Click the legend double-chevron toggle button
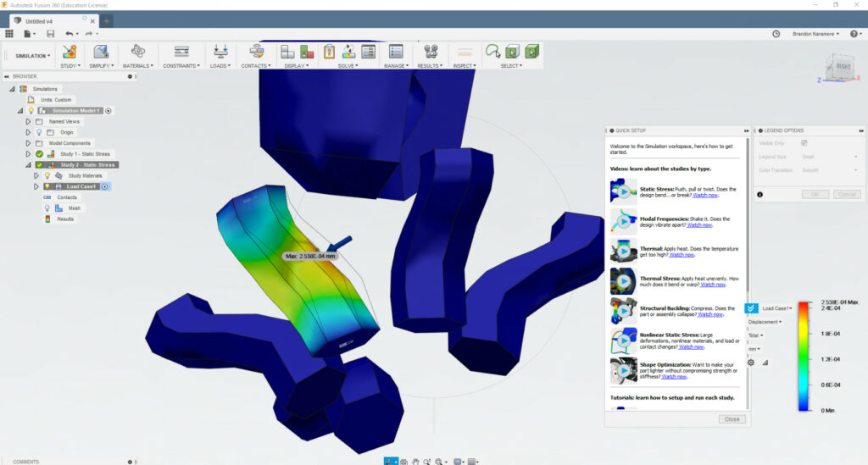Viewport: 868px width, 465px height. click(x=751, y=308)
